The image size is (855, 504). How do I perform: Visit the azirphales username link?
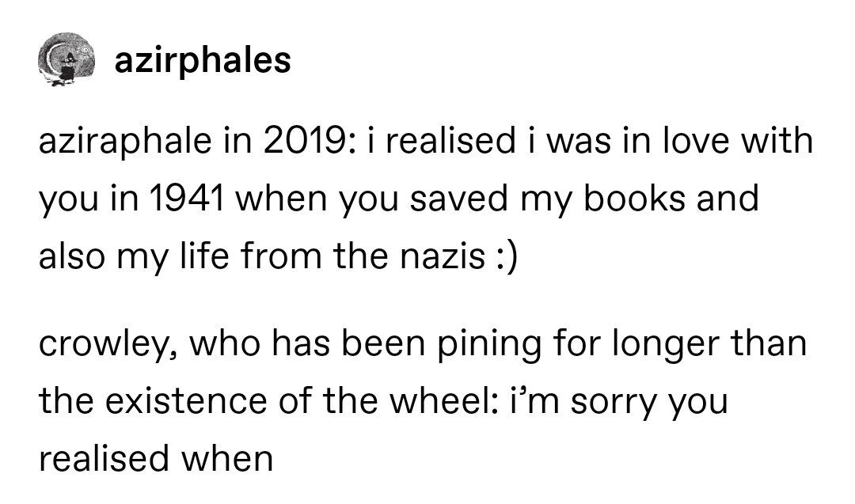[x=203, y=59]
